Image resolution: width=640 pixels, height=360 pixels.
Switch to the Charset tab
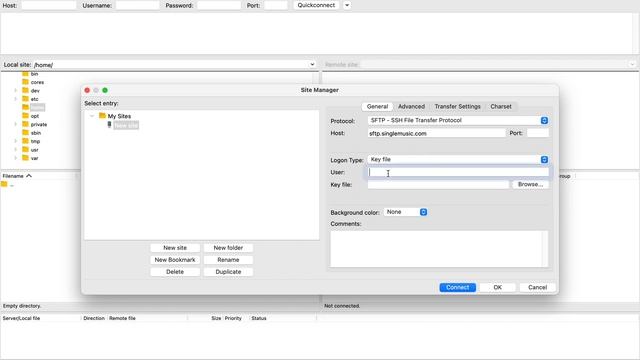pyautogui.click(x=501, y=107)
